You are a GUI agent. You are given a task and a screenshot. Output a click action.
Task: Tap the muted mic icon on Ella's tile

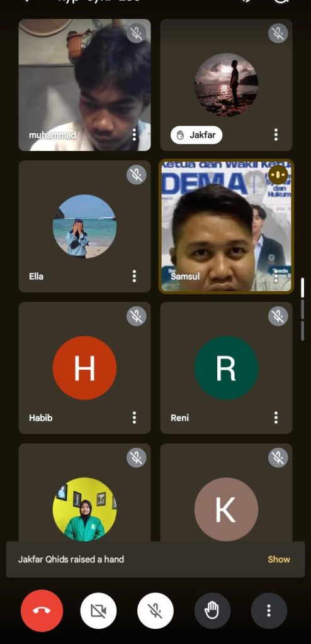[136, 175]
